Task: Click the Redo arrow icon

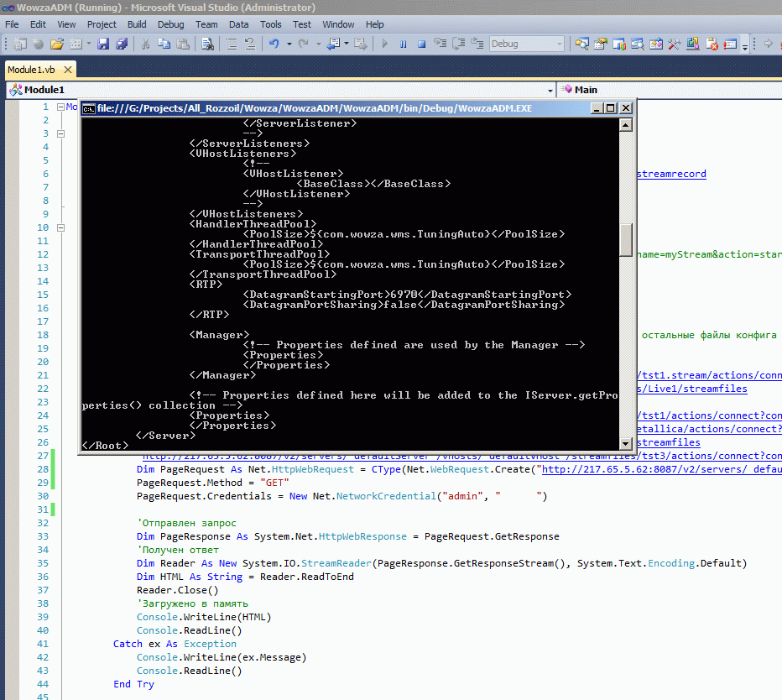Action: (303, 44)
